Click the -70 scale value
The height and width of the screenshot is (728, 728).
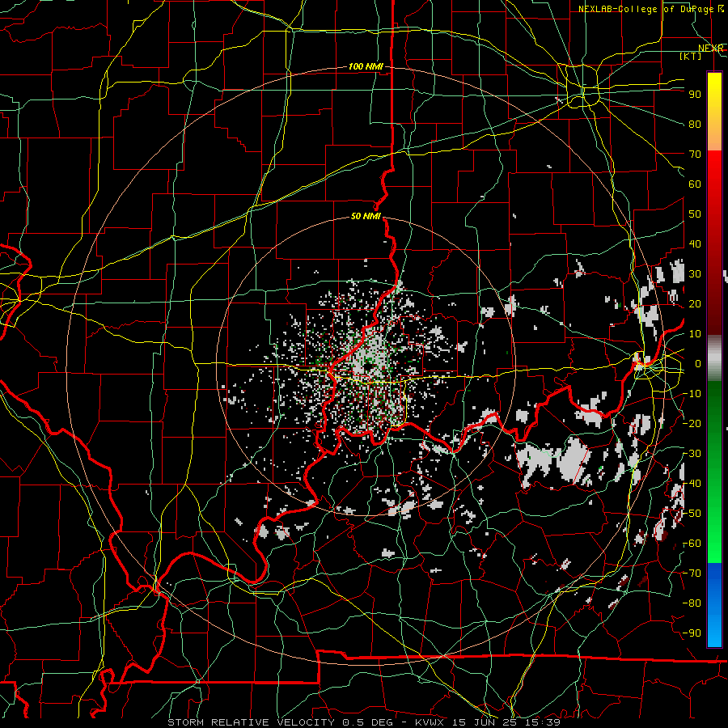pos(692,574)
